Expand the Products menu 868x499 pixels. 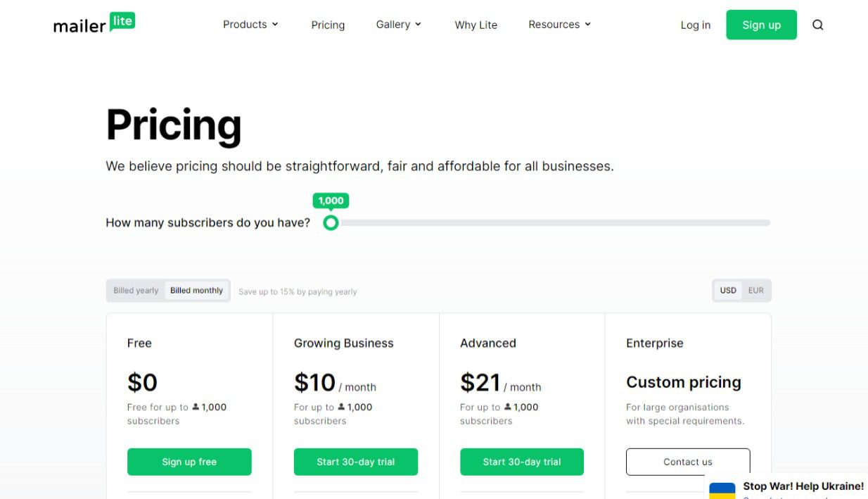coord(250,25)
